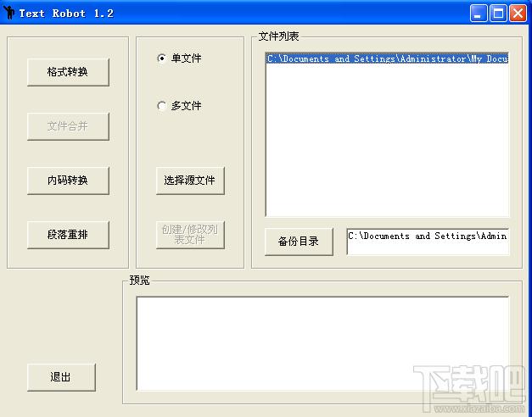Click inside the 预览 text area

[x=322, y=343]
